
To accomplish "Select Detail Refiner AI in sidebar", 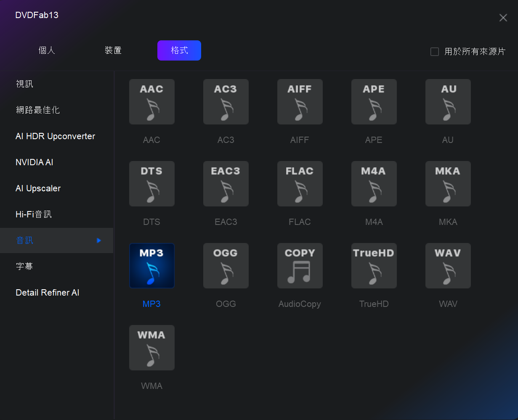I will (x=57, y=293).
